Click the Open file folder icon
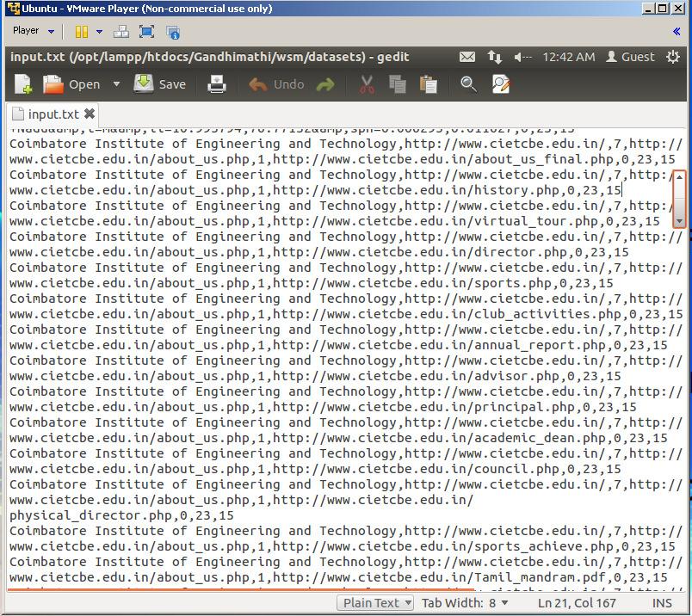Image resolution: width=692 pixels, height=616 pixels. [x=53, y=83]
